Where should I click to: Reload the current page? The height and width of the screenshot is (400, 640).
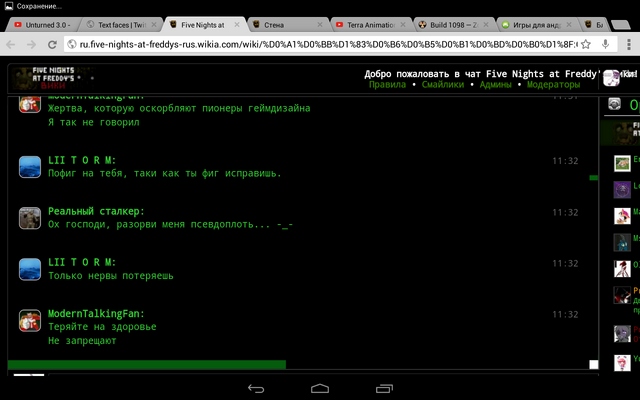click(x=52, y=44)
